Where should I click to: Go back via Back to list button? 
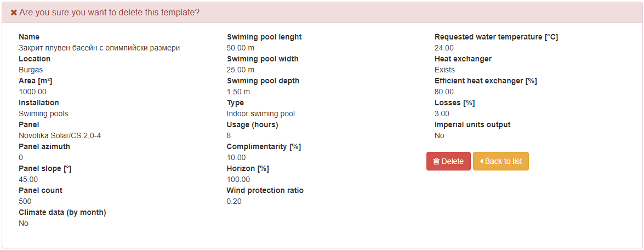click(500, 161)
